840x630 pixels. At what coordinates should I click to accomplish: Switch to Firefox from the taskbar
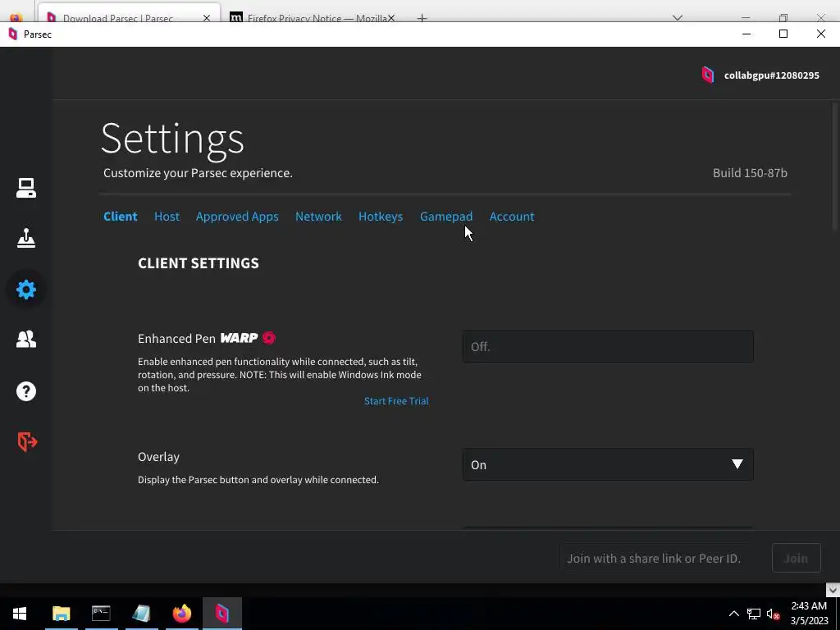point(181,614)
